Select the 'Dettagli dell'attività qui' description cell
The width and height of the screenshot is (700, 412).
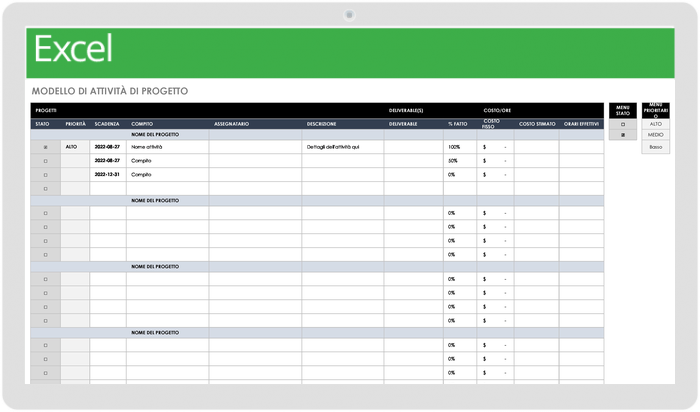(342, 147)
